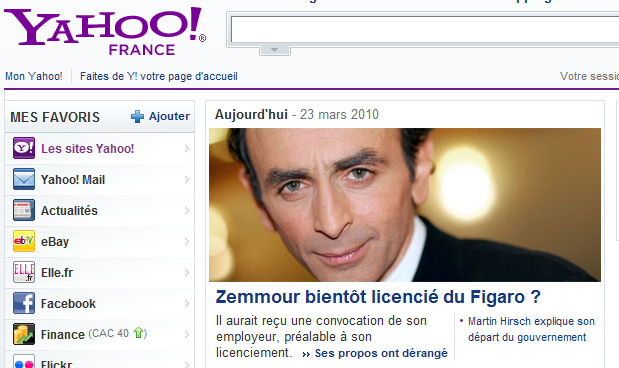Click the Actualités newspaper icon

[24, 210]
